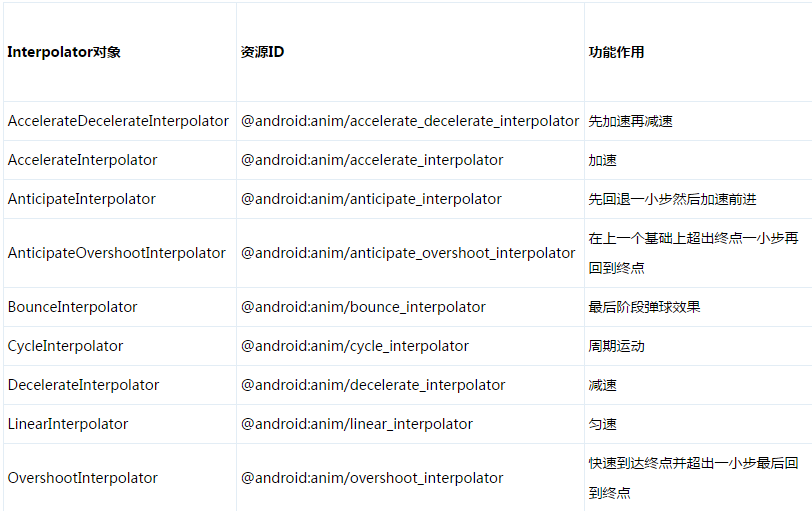Click @android:anim/accelerate_interpolator resource ID
This screenshot has height=511, width=812.
[x=372, y=160]
